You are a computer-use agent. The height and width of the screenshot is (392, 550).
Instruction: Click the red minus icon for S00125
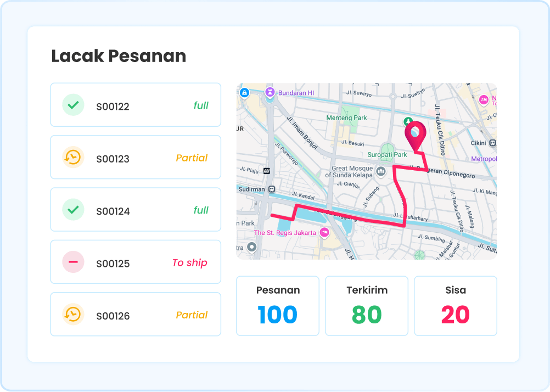tap(73, 262)
